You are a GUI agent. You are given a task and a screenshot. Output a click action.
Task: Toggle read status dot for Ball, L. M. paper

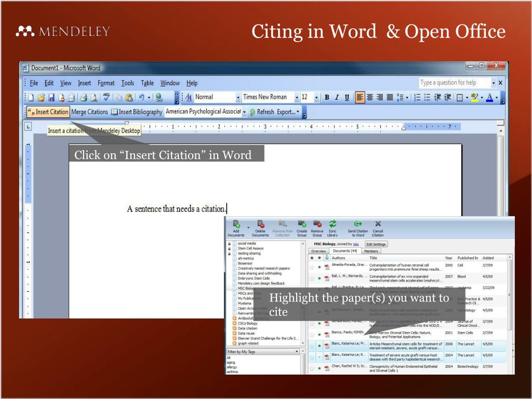[320, 278]
